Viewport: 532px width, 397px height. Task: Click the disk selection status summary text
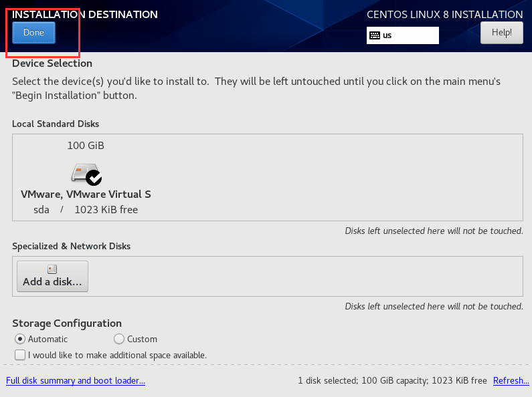coord(392,381)
